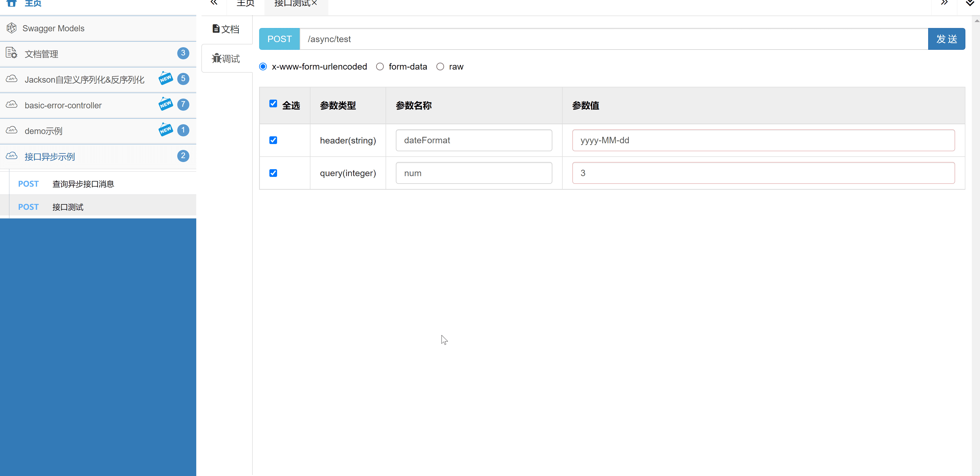
Task: Click the API cloud icon beside Jackson自定义序列化
Action: tap(11, 79)
